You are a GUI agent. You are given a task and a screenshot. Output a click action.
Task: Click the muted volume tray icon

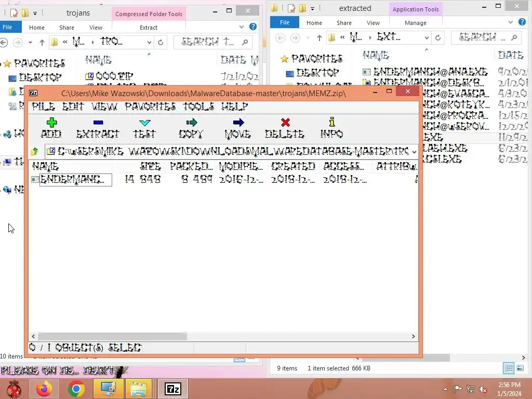pos(483,389)
